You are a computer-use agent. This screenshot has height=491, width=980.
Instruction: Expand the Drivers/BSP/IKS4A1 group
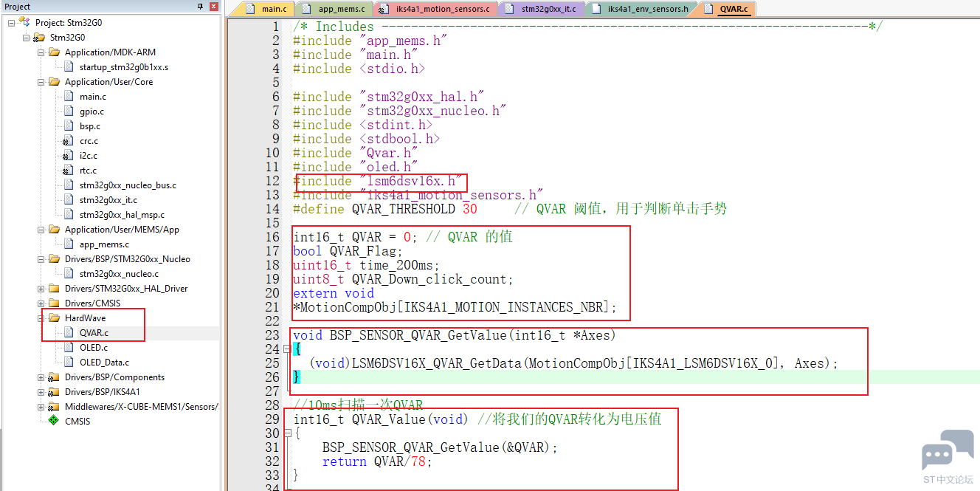tap(41, 392)
